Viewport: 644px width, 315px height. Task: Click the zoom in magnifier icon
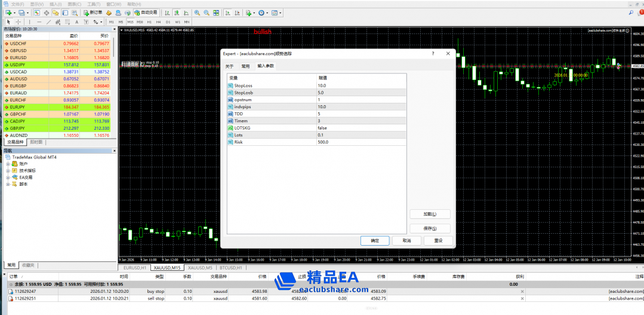tap(196, 13)
